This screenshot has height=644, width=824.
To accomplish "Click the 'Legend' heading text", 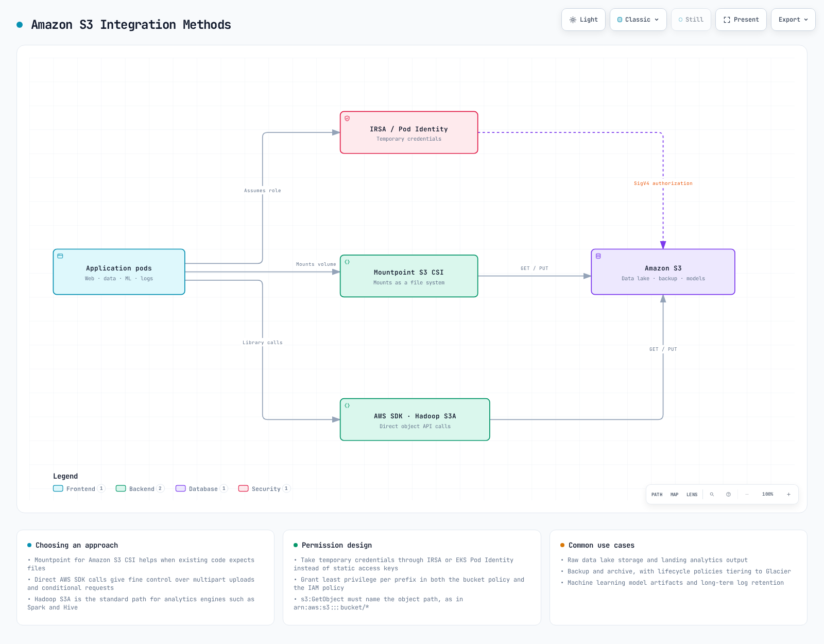I will [65, 476].
